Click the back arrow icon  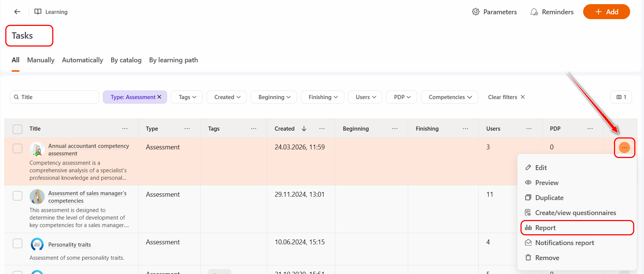point(17,12)
